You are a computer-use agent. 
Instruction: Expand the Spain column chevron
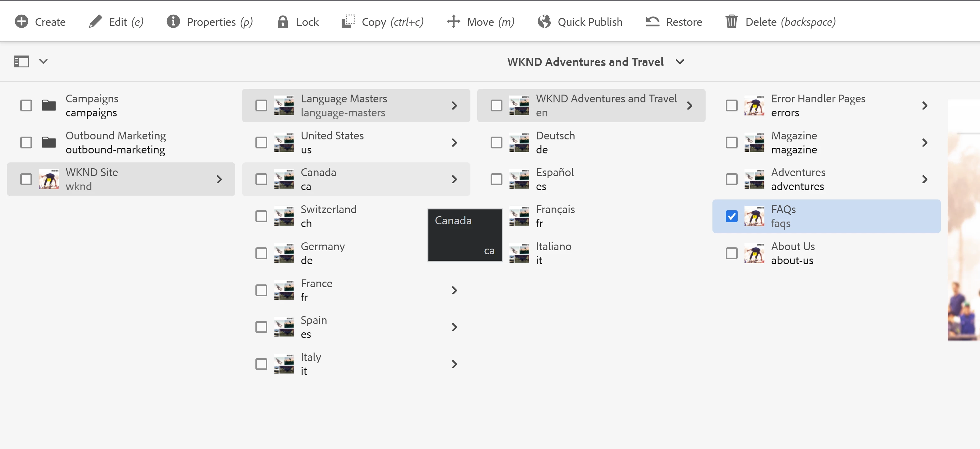pyautogui.click(x=454, y=327)
